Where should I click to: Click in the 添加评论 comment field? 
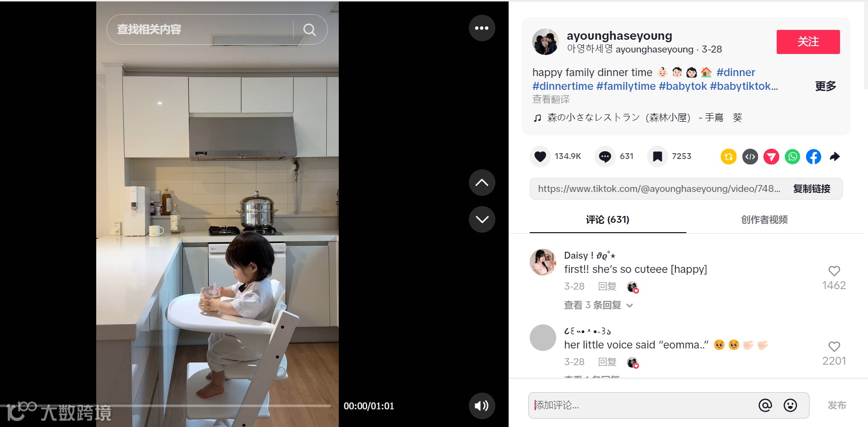[643, 405]
